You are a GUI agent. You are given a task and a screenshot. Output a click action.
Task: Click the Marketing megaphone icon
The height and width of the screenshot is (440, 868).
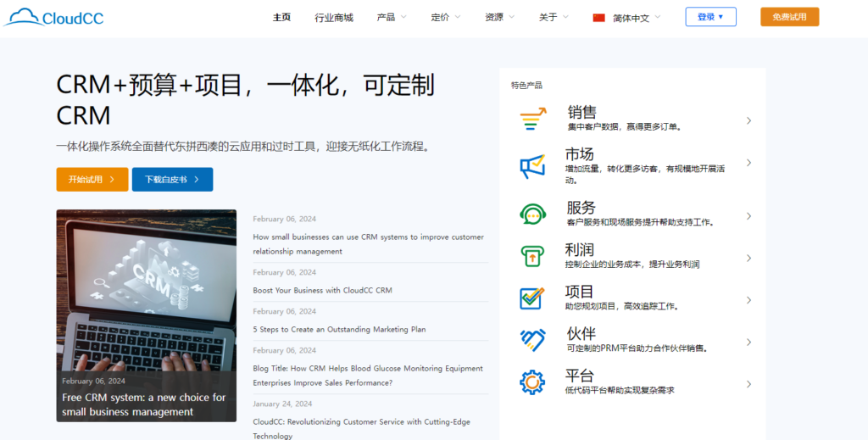tap(532, 166)
